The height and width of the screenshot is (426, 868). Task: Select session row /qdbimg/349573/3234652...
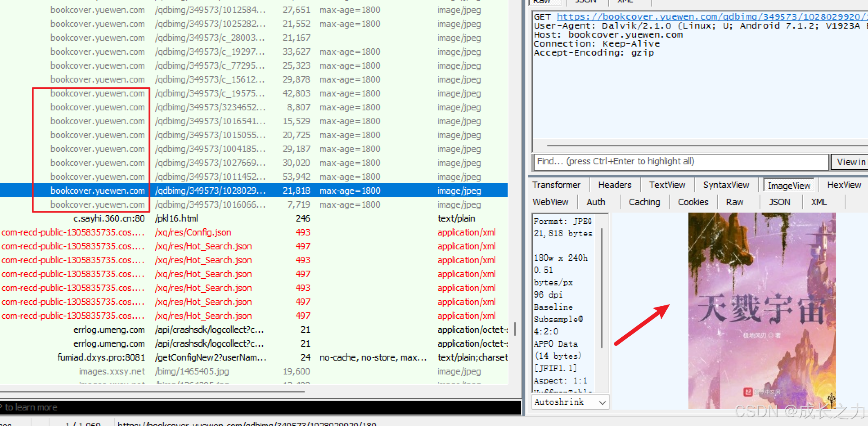coord(254,107)
